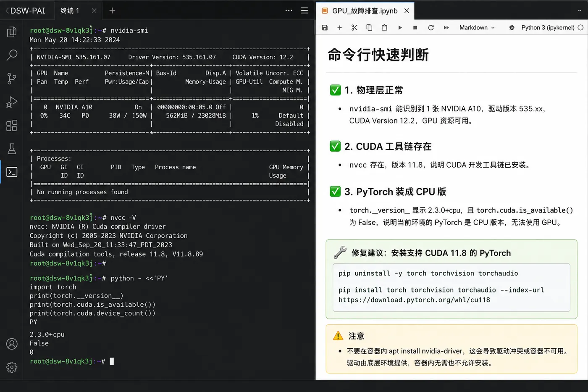
Task: Click the pip uninstall command line
Action: coord(428,274)
